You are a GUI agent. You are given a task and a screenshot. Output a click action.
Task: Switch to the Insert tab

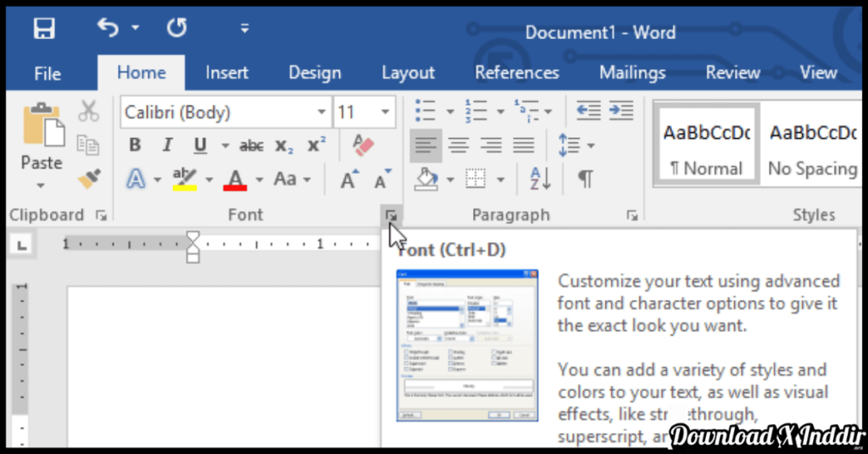coord(226,73)
